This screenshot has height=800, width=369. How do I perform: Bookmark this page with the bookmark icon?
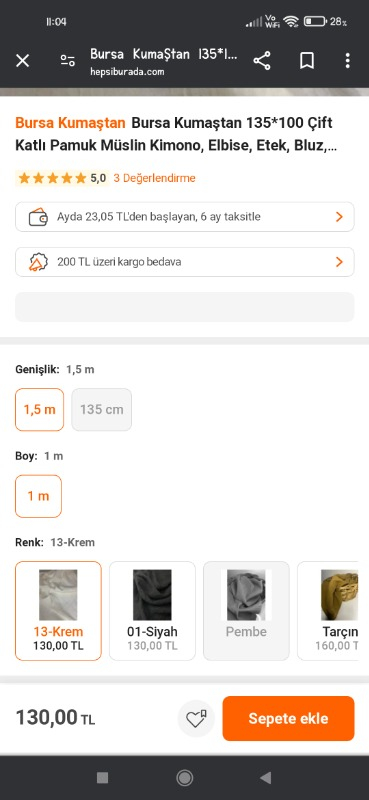click(x=307, y=61)
